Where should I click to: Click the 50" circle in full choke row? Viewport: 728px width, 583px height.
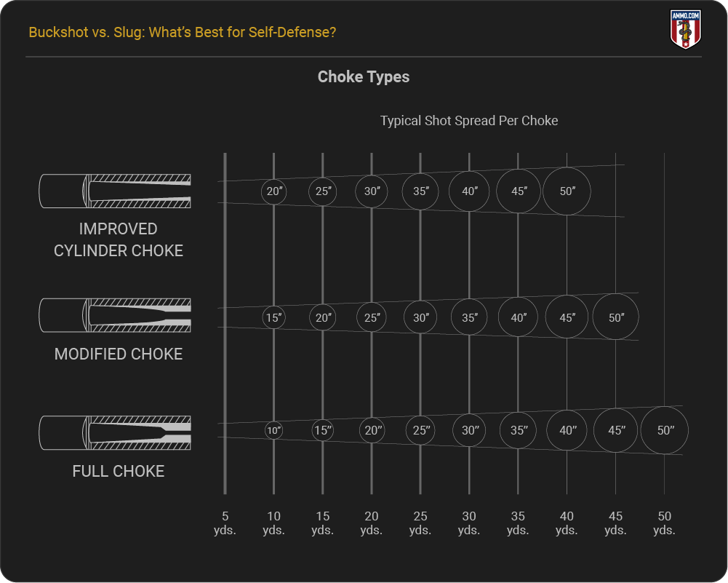(x=665, y=430)
